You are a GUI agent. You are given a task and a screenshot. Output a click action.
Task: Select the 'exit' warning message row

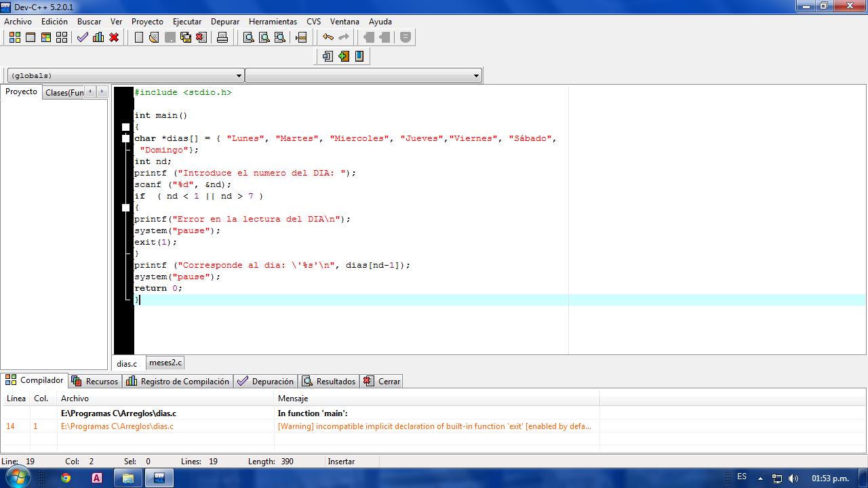(434, 426)
